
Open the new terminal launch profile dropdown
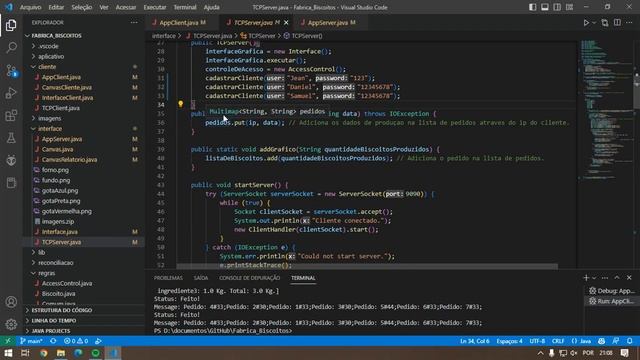pos(594,278)
